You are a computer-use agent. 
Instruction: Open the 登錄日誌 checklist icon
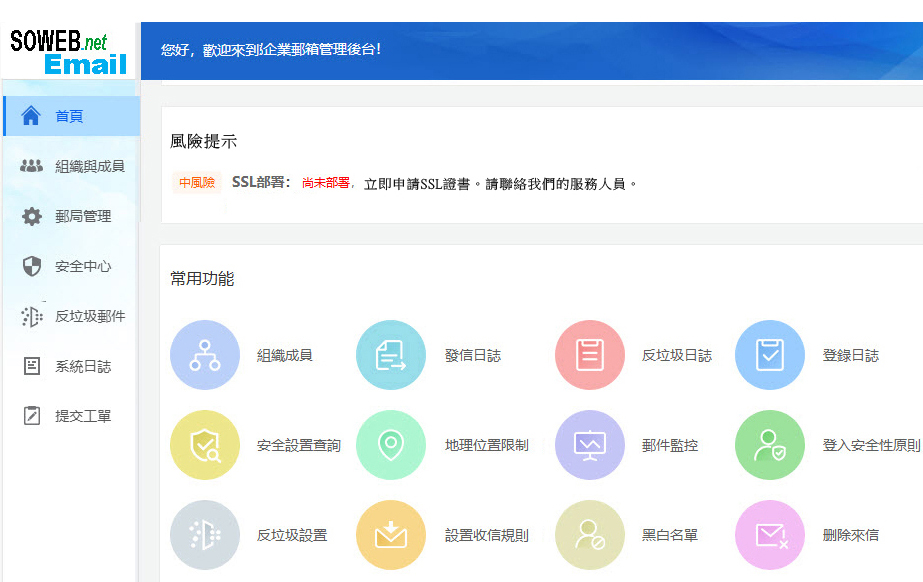pyautogui.click(x=770, y=355)
